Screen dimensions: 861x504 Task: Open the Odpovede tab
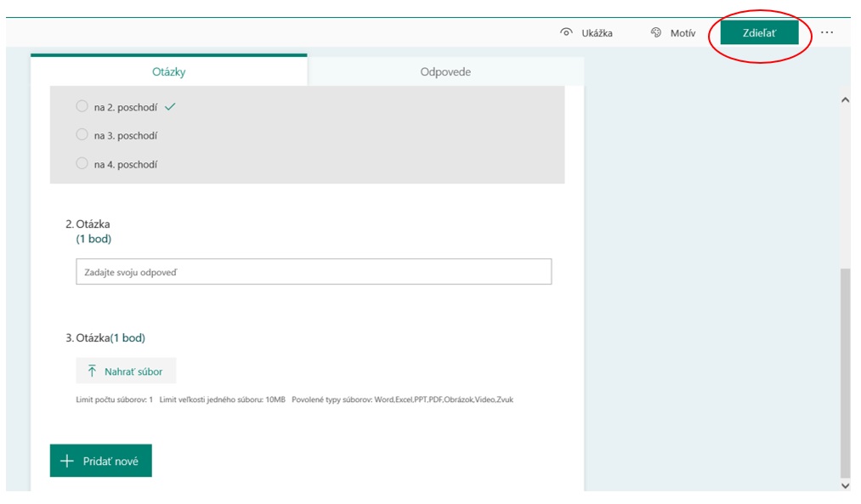pos(445,72)
